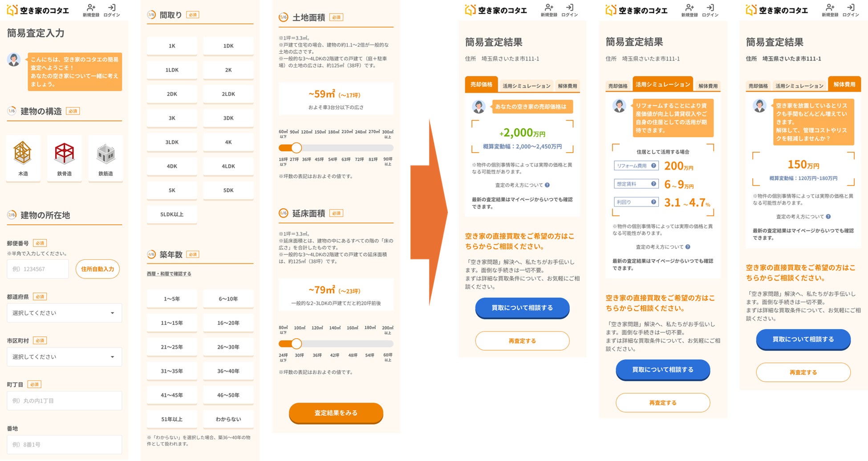Click the advisor avatar beside あなたの空き家の売却価格は
The width and height of the screenshot is (868, 461).
coord(479,107)
